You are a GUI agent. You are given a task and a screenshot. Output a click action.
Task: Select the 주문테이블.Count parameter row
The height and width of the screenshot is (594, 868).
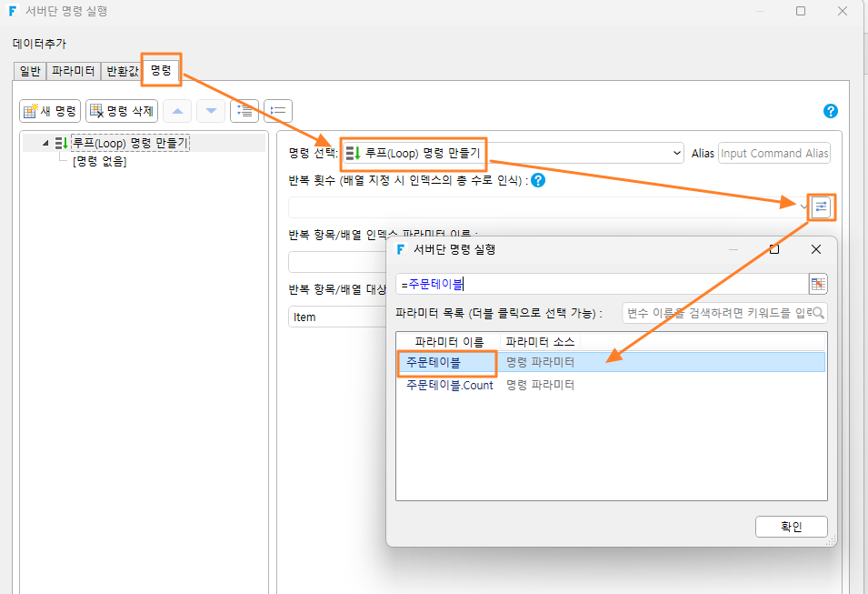click(x=611, y=385)
